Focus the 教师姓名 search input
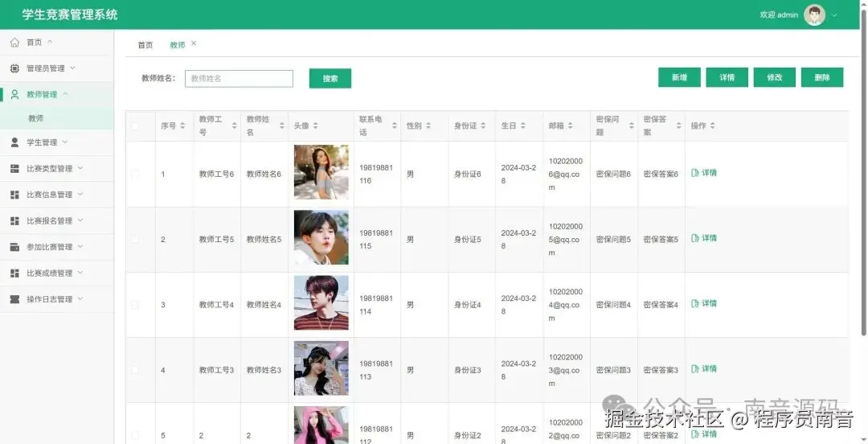Viewport: 868px width, 444px height. click(240, 79)
